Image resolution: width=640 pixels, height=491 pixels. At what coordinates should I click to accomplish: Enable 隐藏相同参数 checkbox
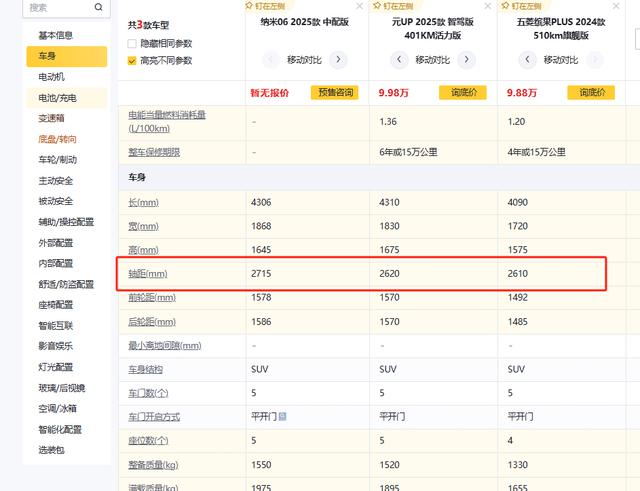coord(132,43)
